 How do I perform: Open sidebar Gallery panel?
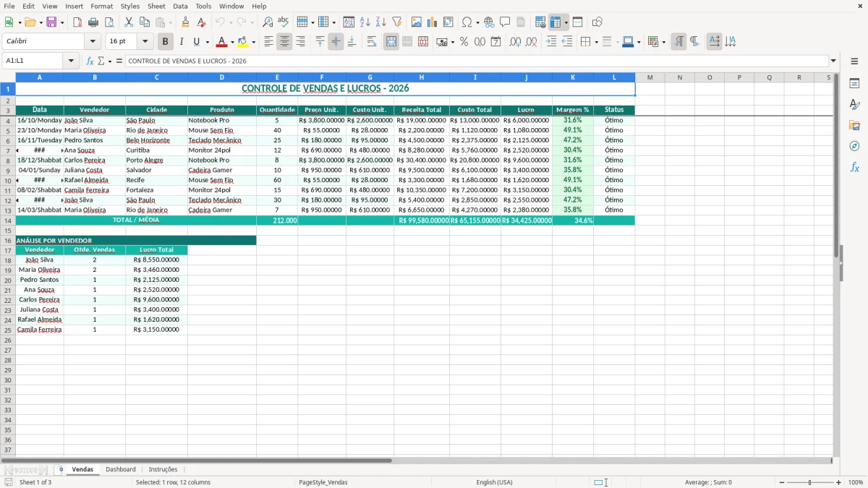pyautogui.click(x=854, y=125)
